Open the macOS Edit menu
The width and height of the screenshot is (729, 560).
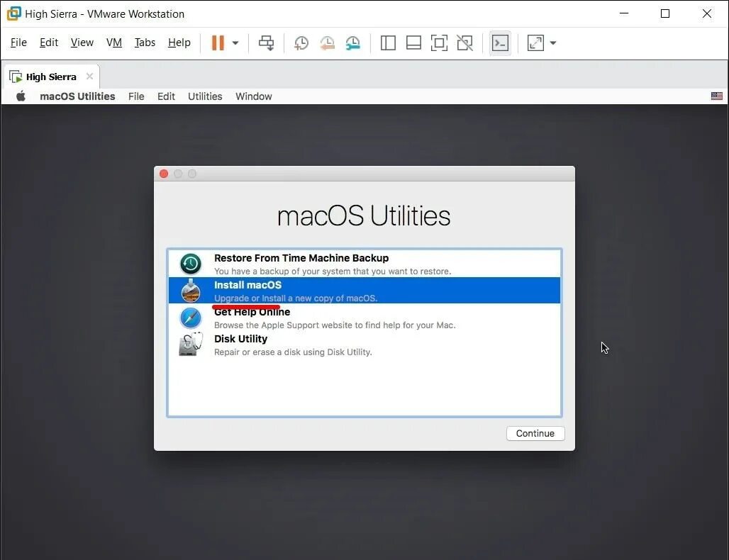[166, 96]
